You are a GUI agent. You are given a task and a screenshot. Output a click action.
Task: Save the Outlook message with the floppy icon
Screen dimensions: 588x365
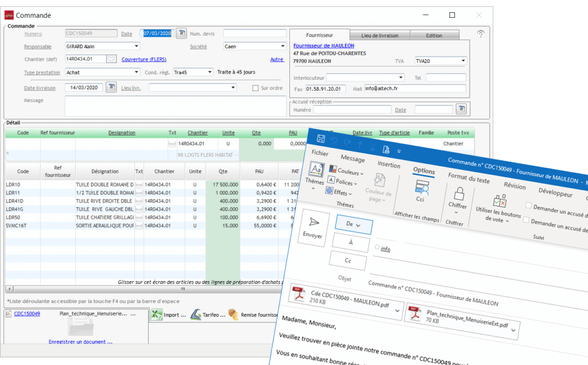tap(320, 139)
